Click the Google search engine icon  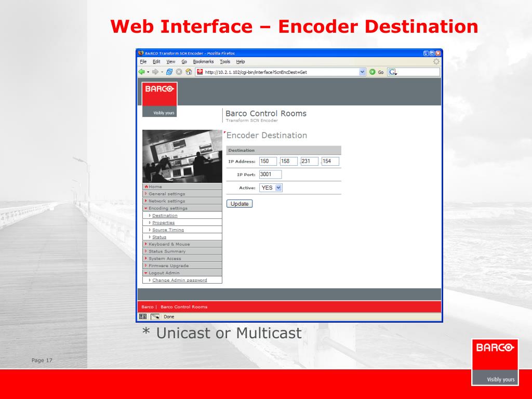click(393, 72)
